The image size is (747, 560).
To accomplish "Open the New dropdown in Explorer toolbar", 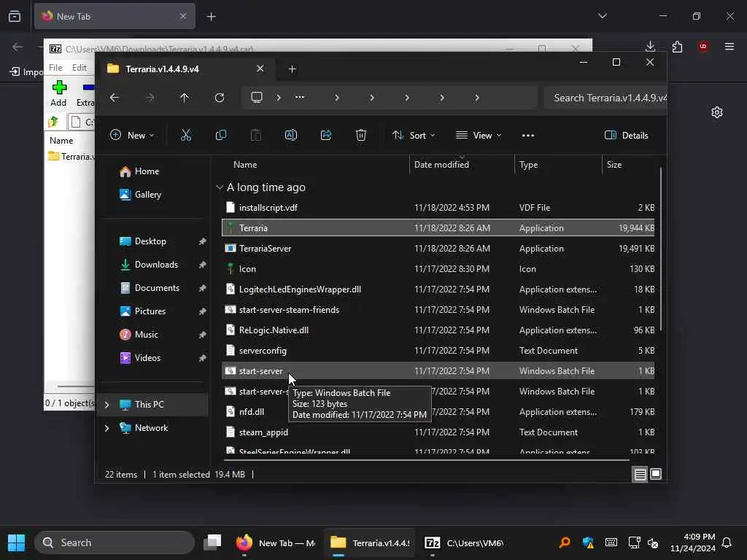I will (x=132, y=135).
